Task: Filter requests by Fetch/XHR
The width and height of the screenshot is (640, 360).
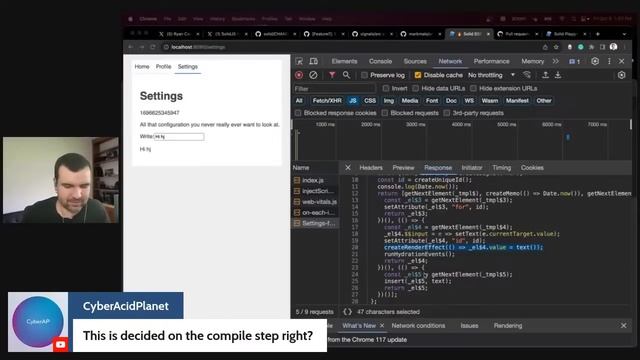Action: tap(327, 101)
